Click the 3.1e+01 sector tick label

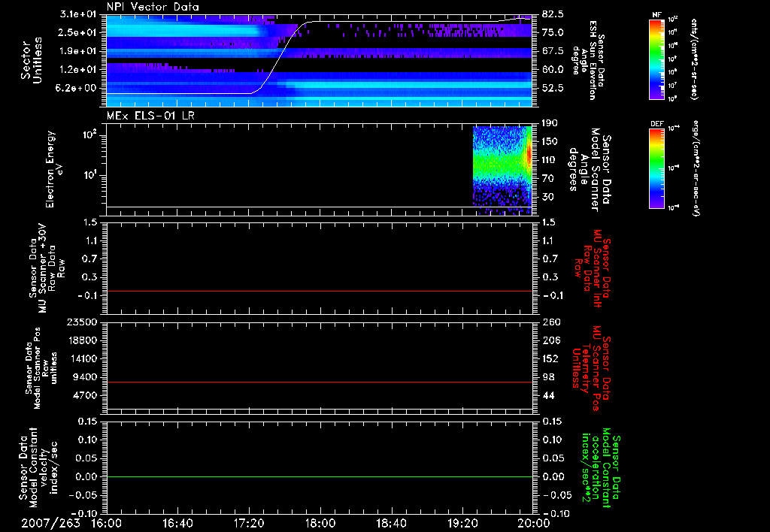tap(77, 14)
